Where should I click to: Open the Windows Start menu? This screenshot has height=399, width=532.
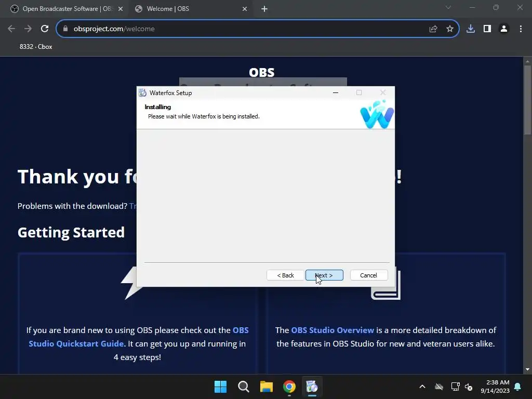[220, 387]
